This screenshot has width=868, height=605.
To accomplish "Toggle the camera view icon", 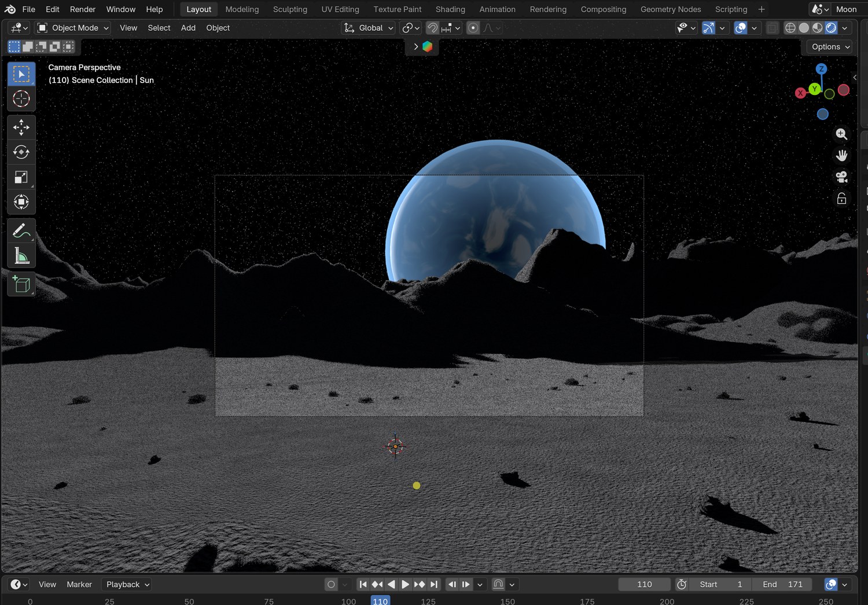I will [841, 177].
